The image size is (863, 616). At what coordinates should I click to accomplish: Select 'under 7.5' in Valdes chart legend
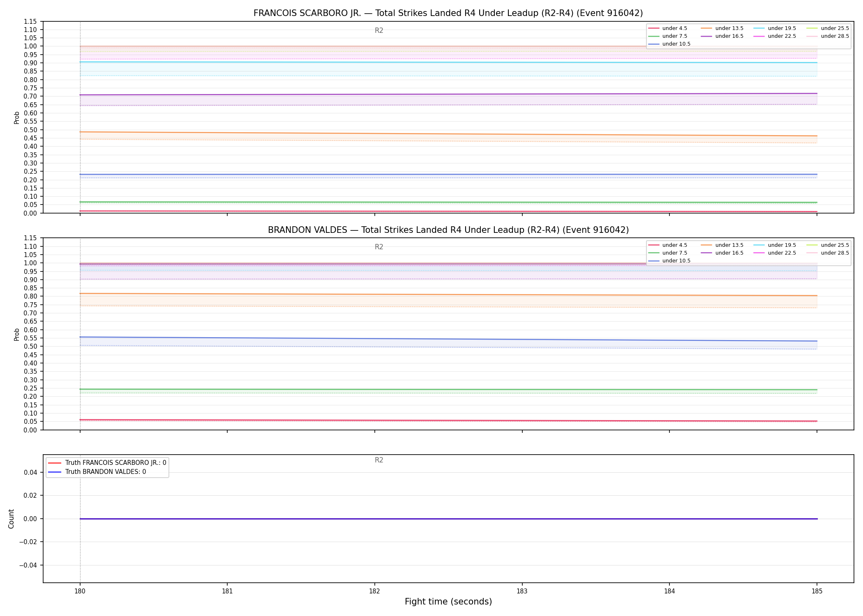click(x=668, y=253)
